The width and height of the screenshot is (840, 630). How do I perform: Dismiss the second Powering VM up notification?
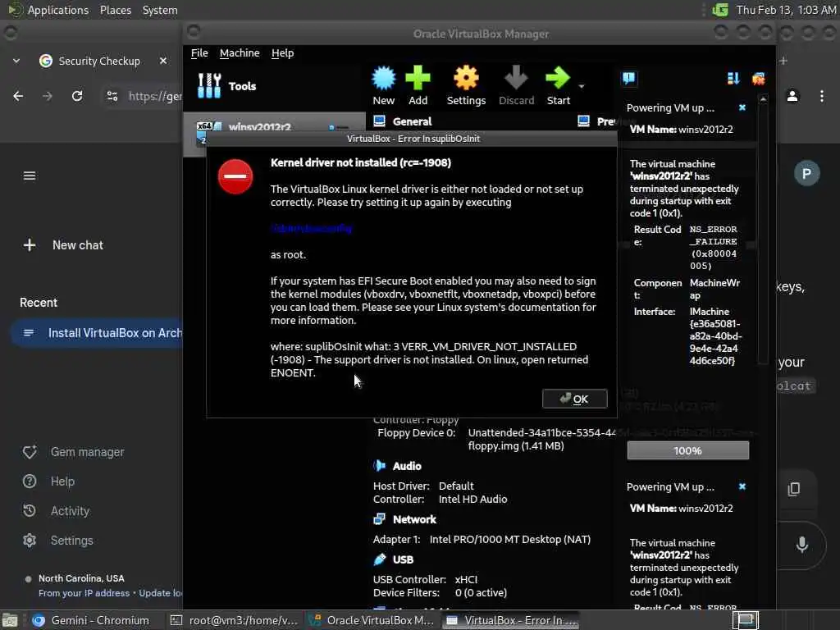(742, 486)
